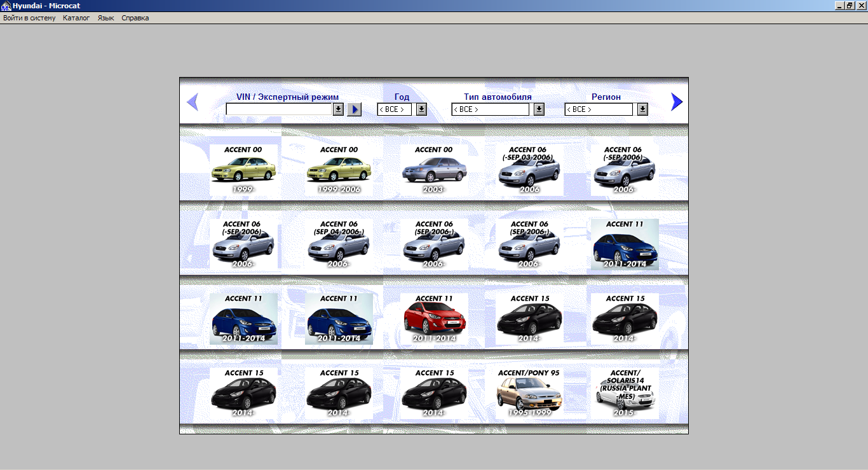Open the Каталог menu
This screenshot has height=470, width=868.
[76, 18]
